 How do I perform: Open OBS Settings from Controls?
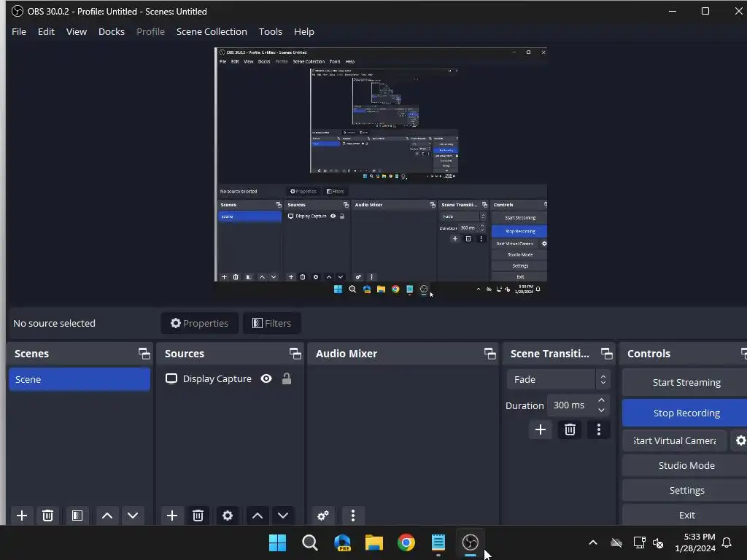click(x=686, y=491)
